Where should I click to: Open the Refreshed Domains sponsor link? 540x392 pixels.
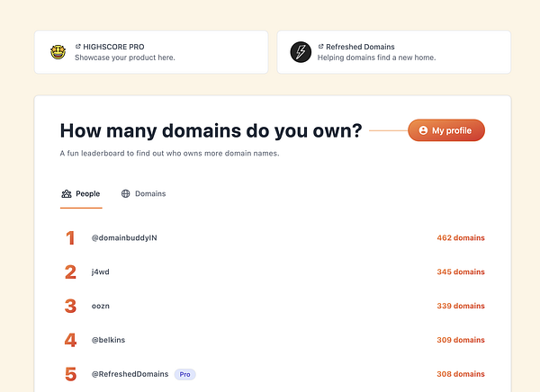click(x=360, y=46)
